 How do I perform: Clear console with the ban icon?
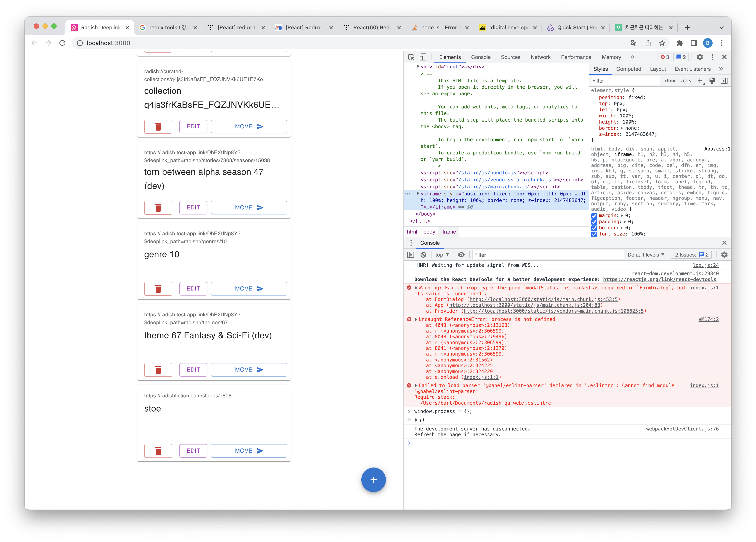[x=423, y=255]
